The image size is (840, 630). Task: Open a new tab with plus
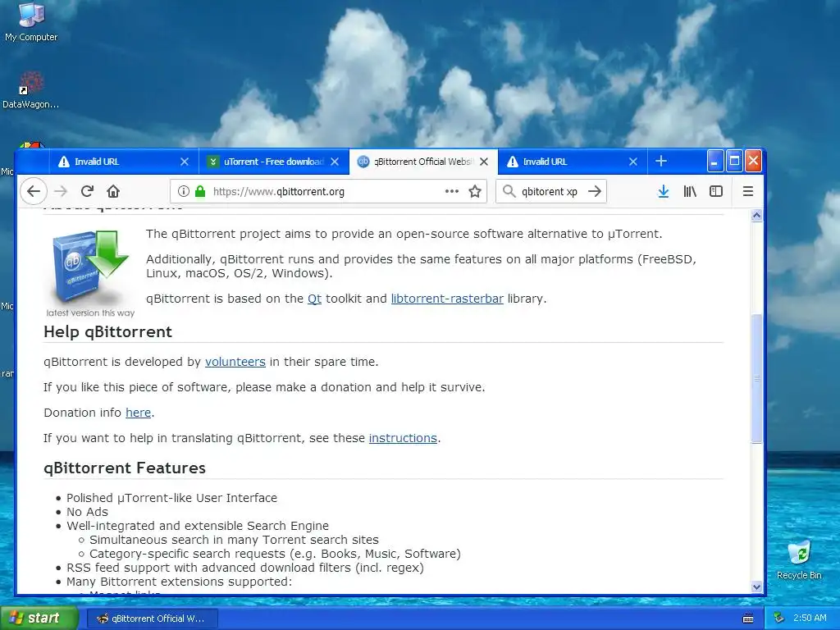tap(661, 162)
